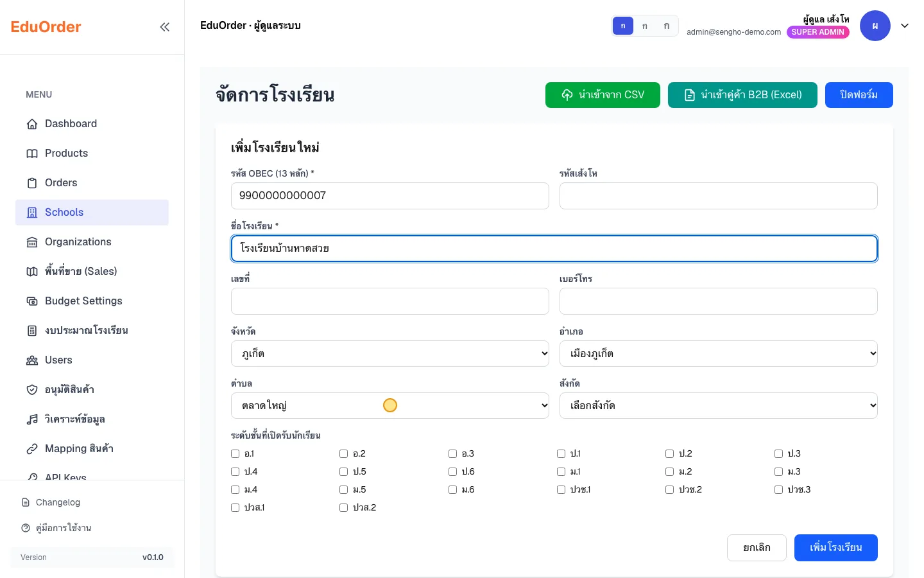Open the ตำบล dropdown showing ตลาดใหญ่
The width and height of the screenshot is (924, 578).
coord(390,405)
